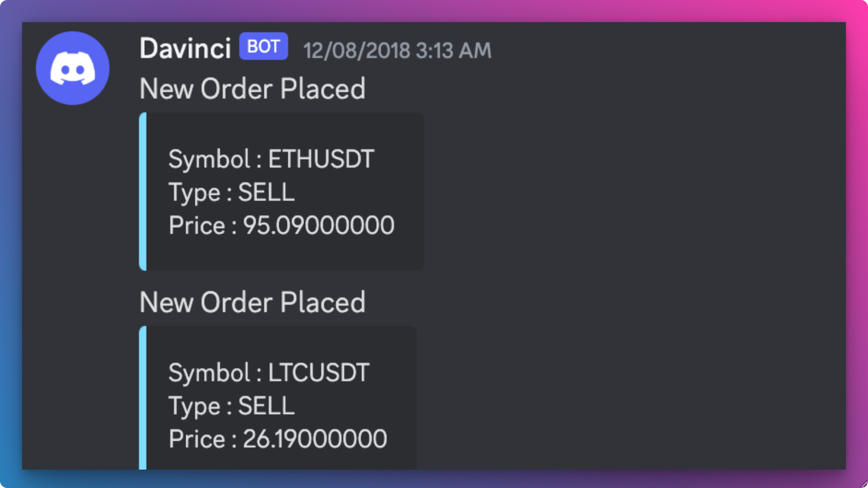Viewport: 868px width, 488px height.
Task: Click Type : SELL in the LTCUSDT embed
Action: (231, 406)
